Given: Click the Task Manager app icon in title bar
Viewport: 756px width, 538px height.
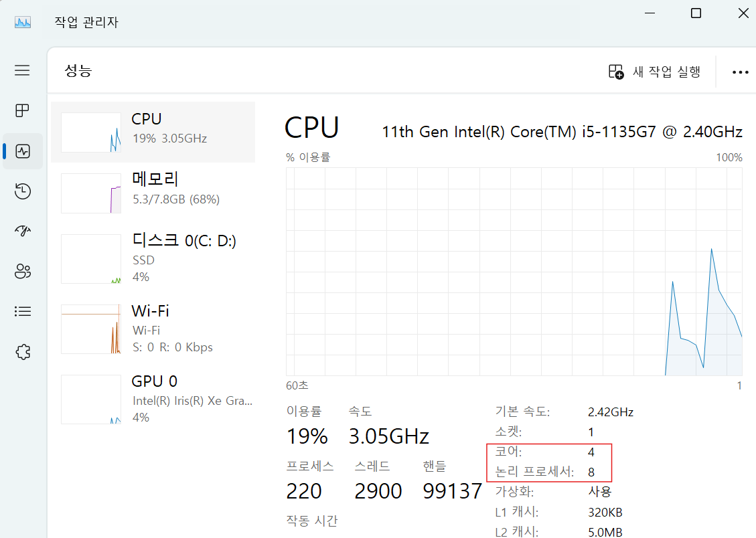Looking at the screenshot, I should 23,22.
